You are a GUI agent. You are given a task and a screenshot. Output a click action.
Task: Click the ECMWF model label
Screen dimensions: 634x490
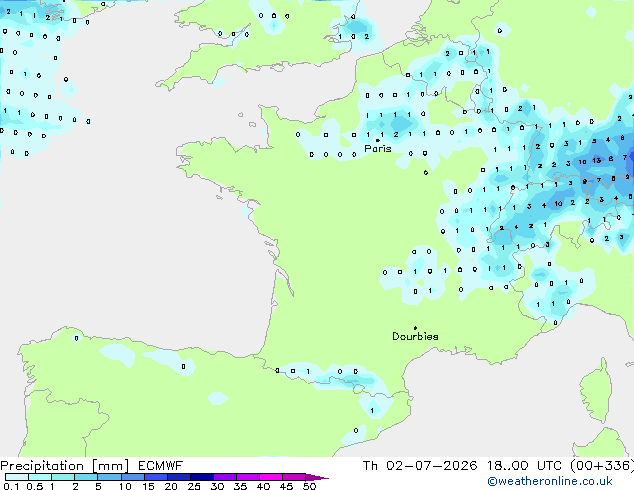[161, 466]
